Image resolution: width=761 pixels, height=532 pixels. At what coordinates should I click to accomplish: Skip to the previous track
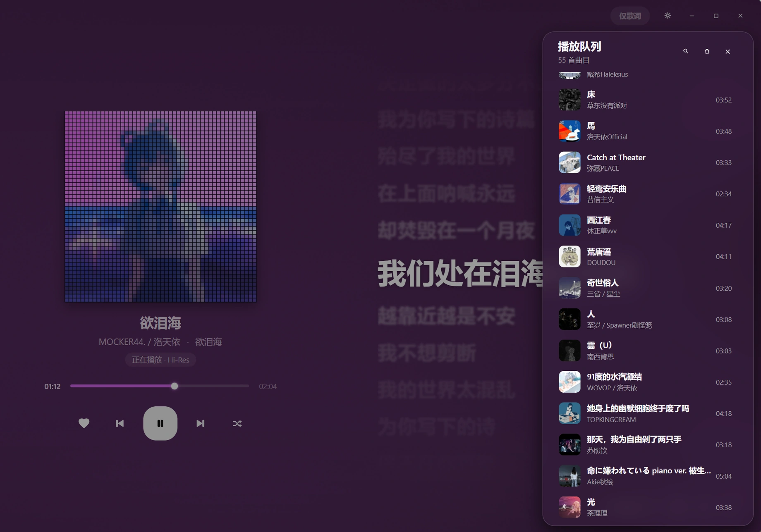click(x=120, y=423)
